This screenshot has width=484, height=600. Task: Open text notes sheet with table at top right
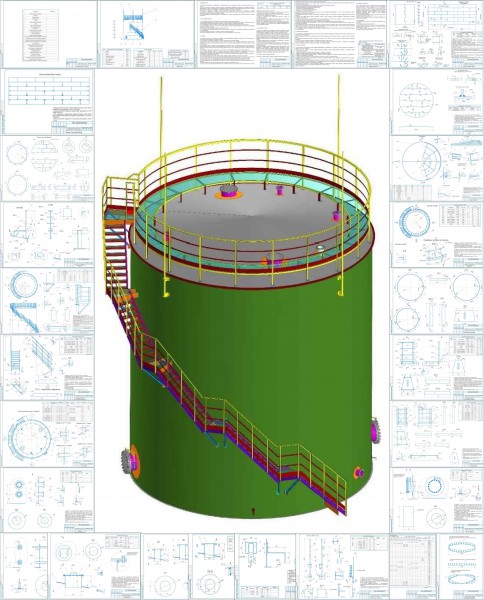click(x=243, y=34)
